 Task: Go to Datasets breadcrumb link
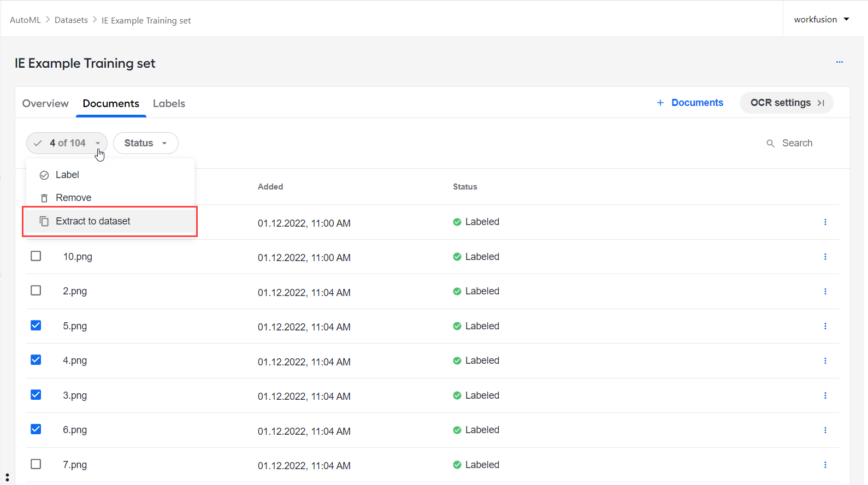[x=71, y=20]
